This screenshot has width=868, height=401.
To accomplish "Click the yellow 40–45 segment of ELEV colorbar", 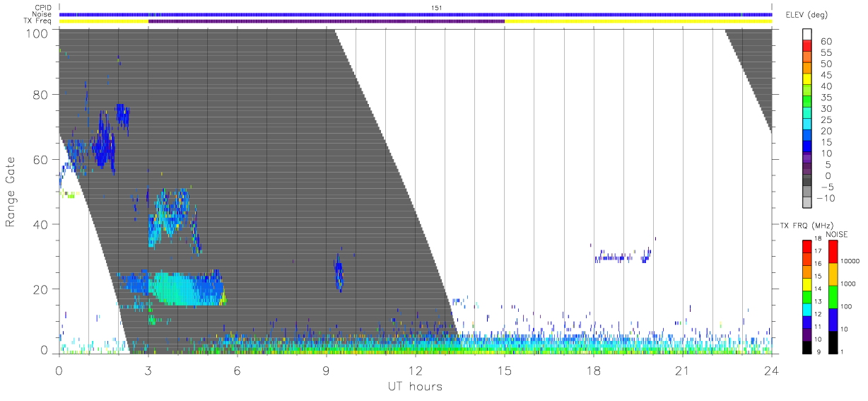I will pos(807,81).
